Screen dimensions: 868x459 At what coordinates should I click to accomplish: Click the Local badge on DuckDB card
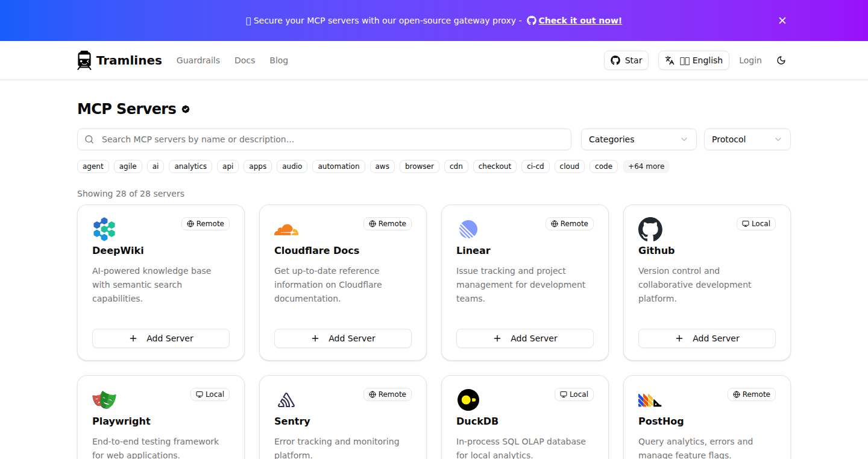point(574,394)
